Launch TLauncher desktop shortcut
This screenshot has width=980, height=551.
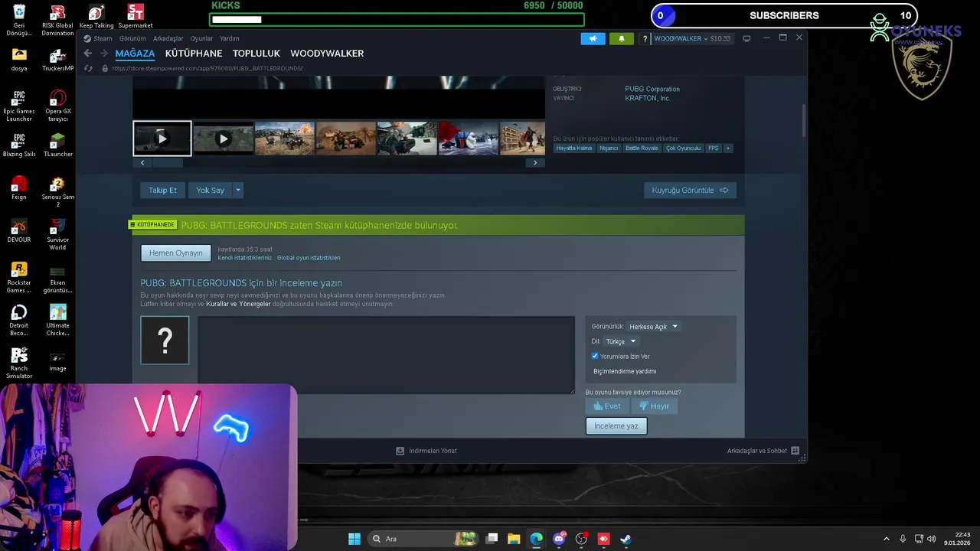(57, 145)
